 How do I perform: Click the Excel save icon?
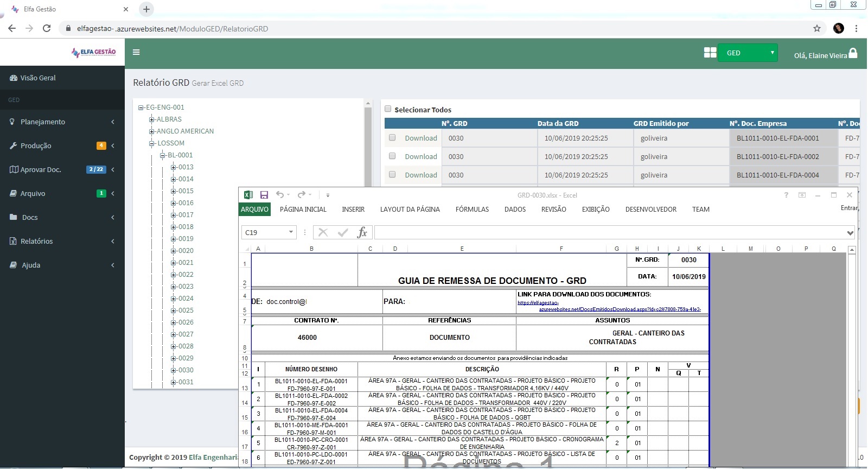[264, 195]
